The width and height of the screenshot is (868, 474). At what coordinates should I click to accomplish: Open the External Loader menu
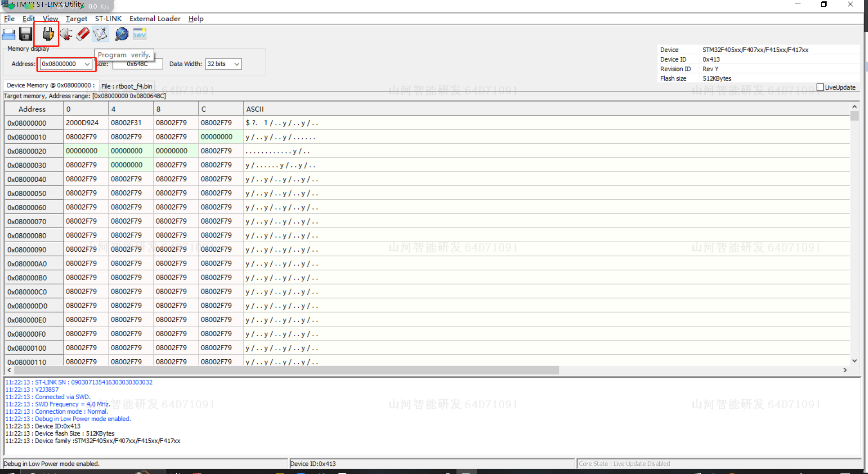[x=155, y=18]
